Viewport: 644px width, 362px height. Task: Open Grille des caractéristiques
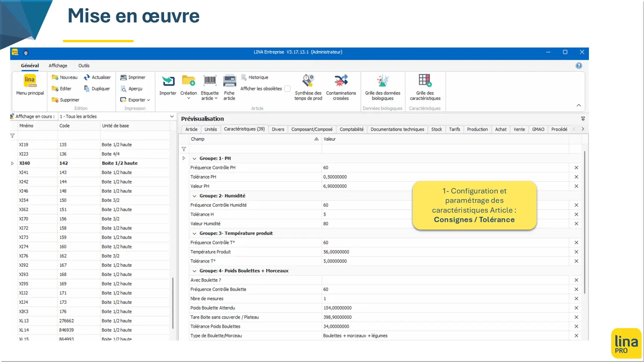pyautogui.click(x=425, y=87)
